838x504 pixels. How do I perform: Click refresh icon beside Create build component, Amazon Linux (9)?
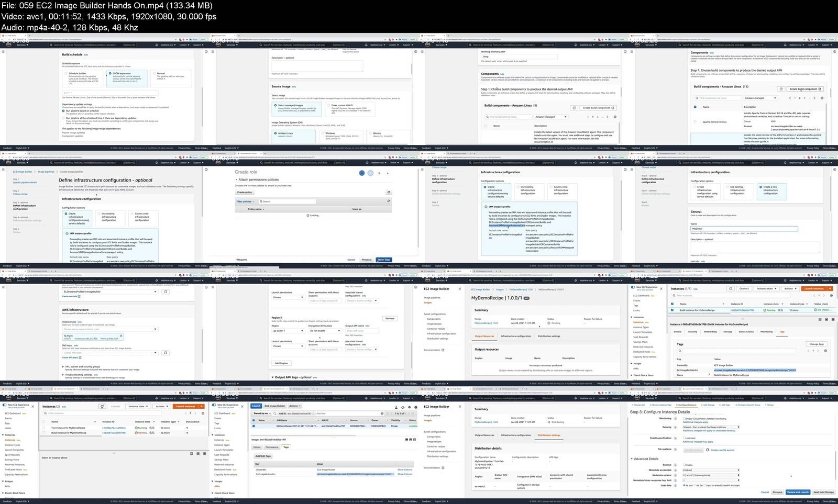pos(574,108)
